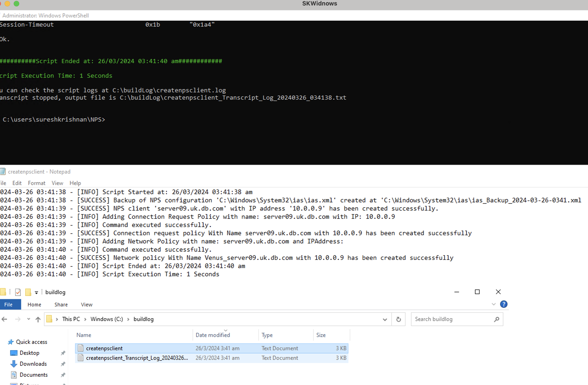Click the Home tab in File Explorer
The height and width of the screenshot is (385, 588).
(x=34, y=304)
